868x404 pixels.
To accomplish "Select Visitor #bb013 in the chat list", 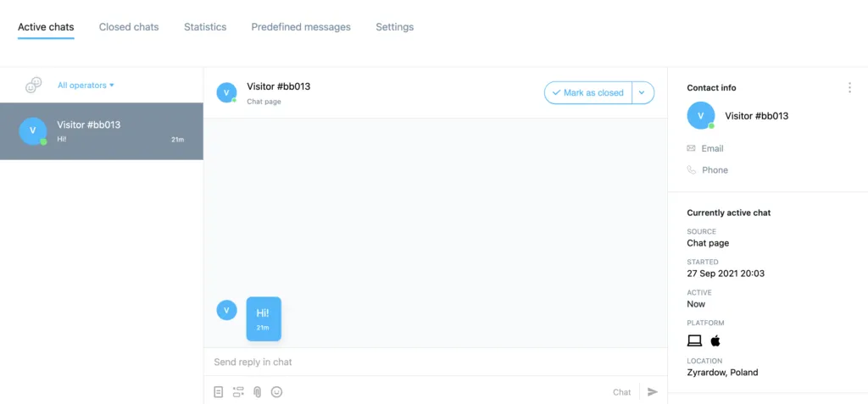I will click(x=102, y=131).
